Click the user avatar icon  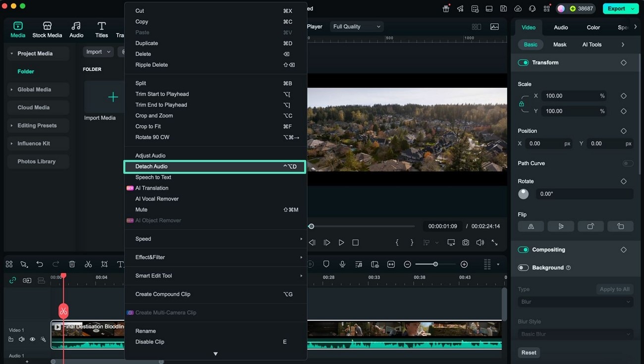(561, 8)
